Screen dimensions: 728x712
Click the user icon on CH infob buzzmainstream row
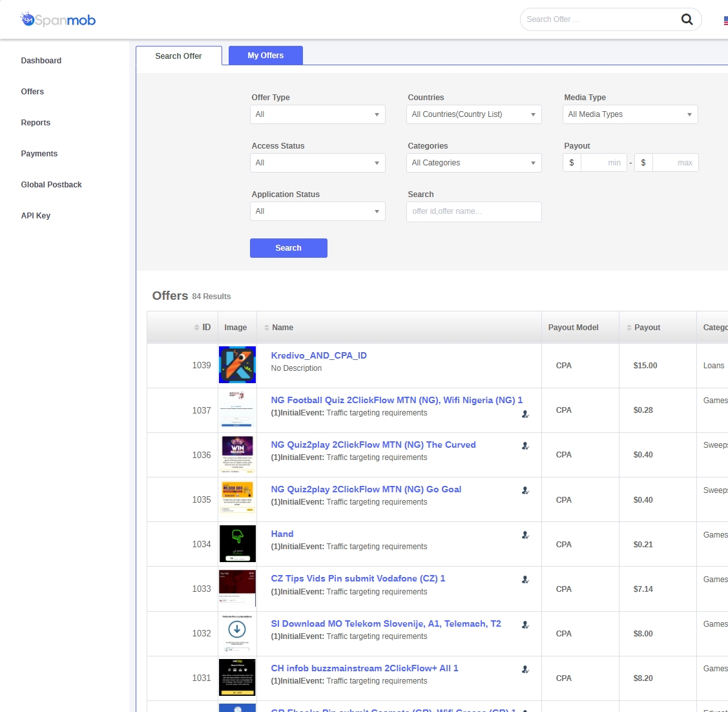tap(525, 670)
